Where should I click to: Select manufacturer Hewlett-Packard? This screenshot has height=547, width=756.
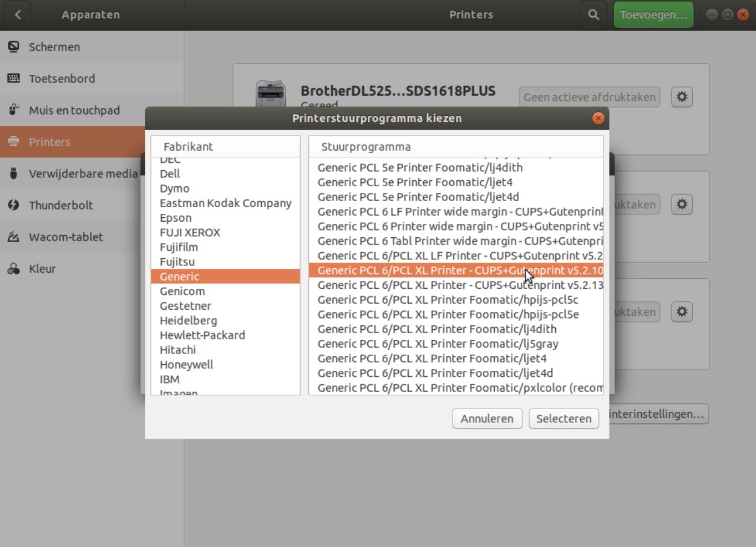pyautogui.click(x=225, y=335)
